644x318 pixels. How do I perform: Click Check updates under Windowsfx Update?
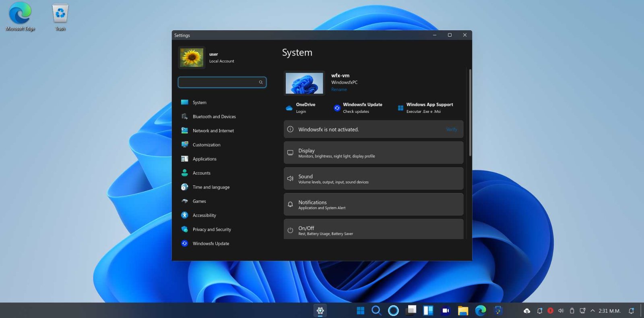(356, 112)
